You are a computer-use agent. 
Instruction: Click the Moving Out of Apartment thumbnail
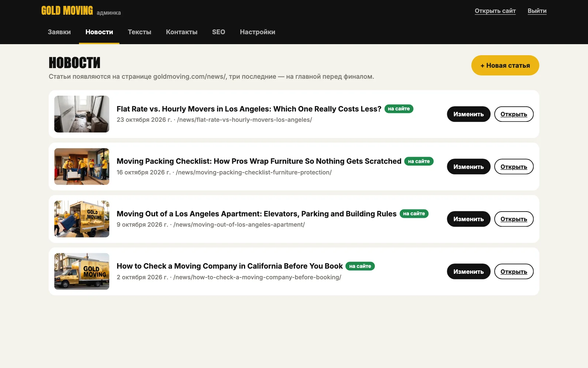pyautogui.click(x=82, y=219)
